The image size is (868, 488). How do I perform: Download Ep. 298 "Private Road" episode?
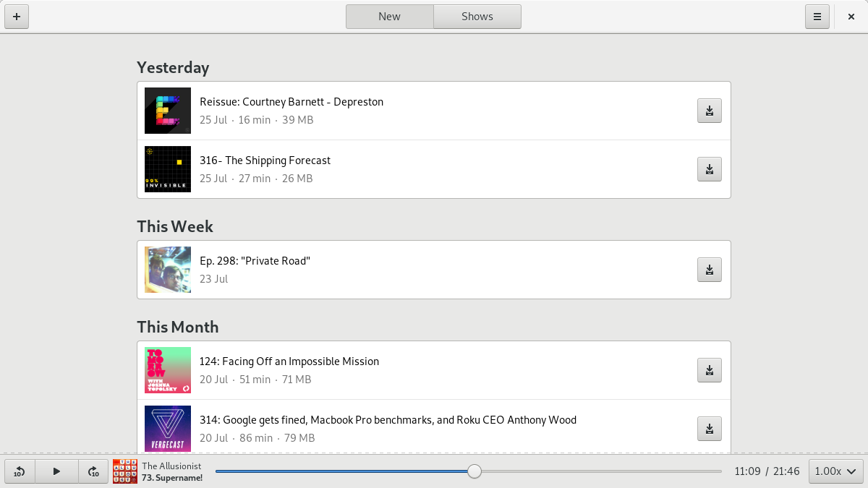click(x=709, y=270)
